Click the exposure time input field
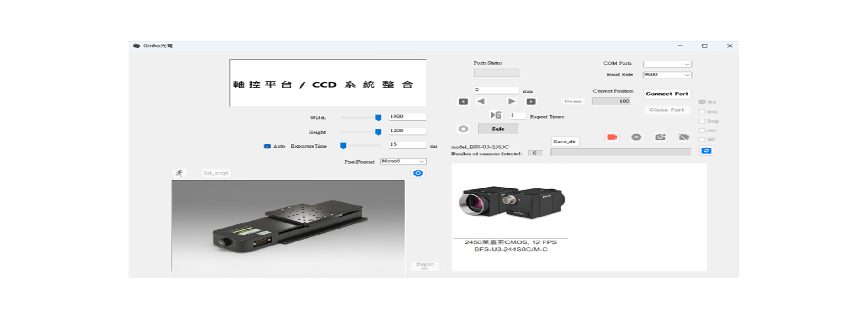The image size is (868, 319). pos(407,145)
